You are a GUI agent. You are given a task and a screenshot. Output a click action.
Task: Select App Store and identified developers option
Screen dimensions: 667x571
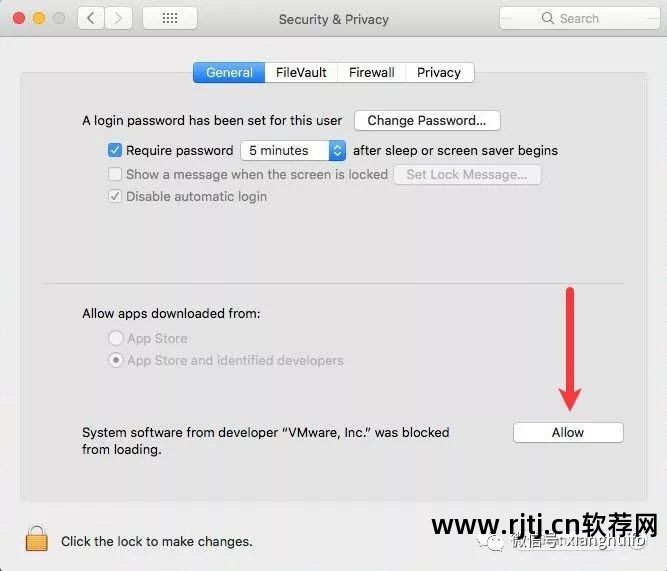(116, 360)
